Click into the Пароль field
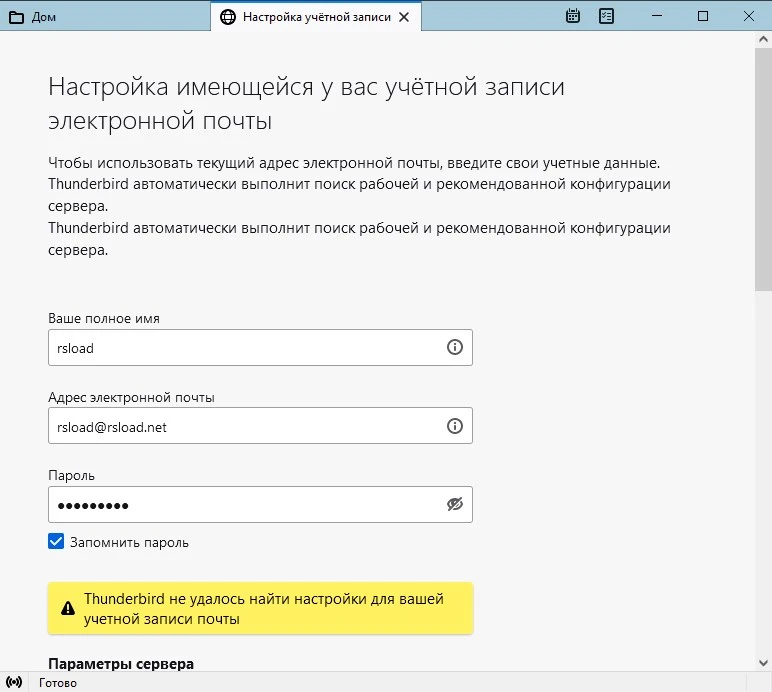 click(245, 505)
